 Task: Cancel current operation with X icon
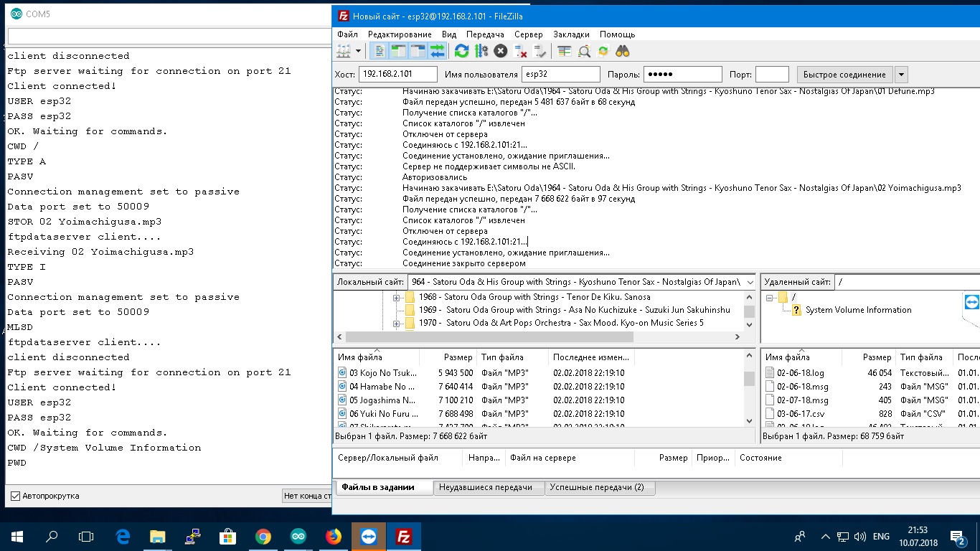point(501,51)
